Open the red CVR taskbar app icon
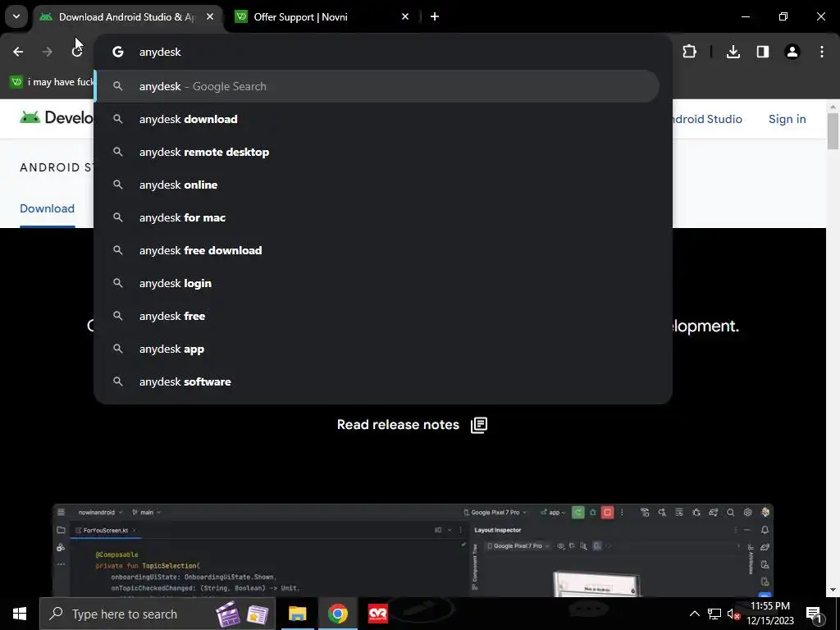Image resolution: width=840 pixels, height=630 pixels. click(x=378, y=614)
